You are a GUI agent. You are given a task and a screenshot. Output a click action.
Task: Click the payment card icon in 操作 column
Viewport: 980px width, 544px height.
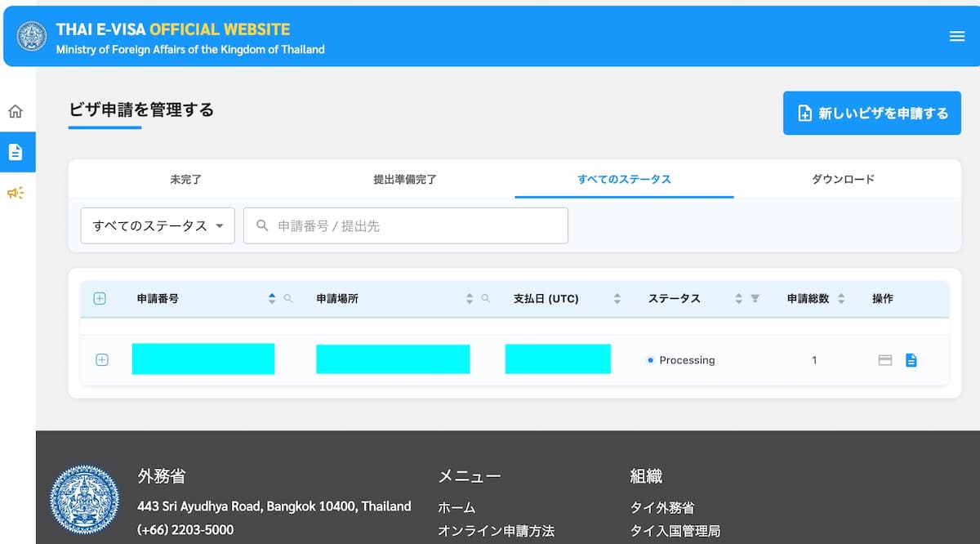click(x=884, y=360)
